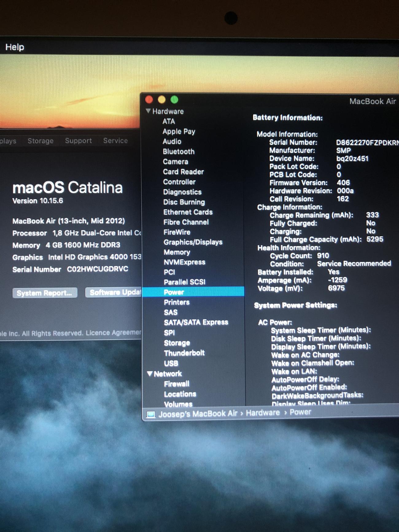This screenshot has width=399, height=532.
Task: Click the Firmware Version value 406
Action: click(x=343, y=183)
